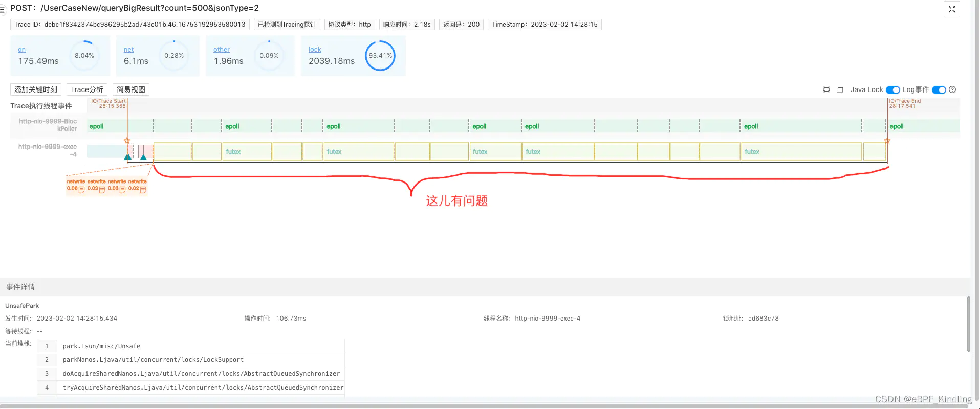Open the note icon for netwrite 0.06
This screenshot has height=409, width=980.
pos(81,189)
